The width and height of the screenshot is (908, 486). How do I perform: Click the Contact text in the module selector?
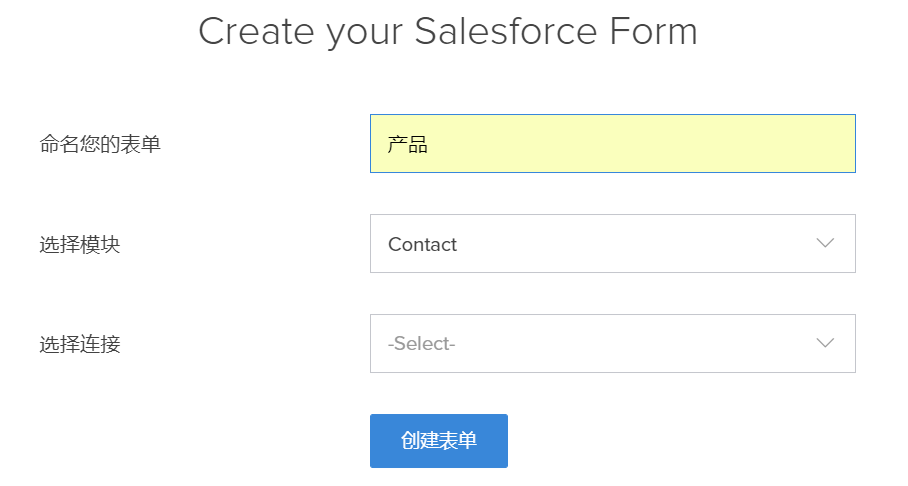tap(422, 245)
